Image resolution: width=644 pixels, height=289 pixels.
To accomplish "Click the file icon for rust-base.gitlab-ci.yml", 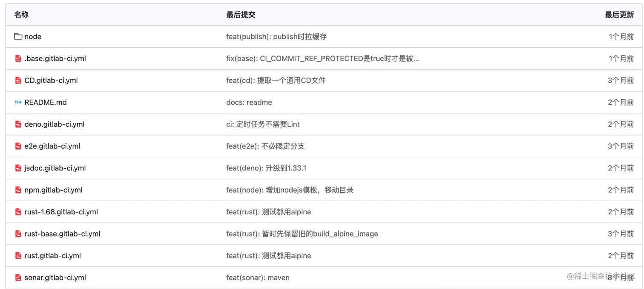I will tap(18, 234).
